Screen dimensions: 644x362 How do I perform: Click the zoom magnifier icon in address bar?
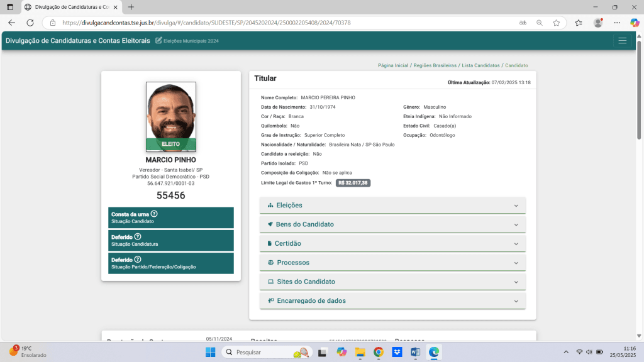coord(539,23)
